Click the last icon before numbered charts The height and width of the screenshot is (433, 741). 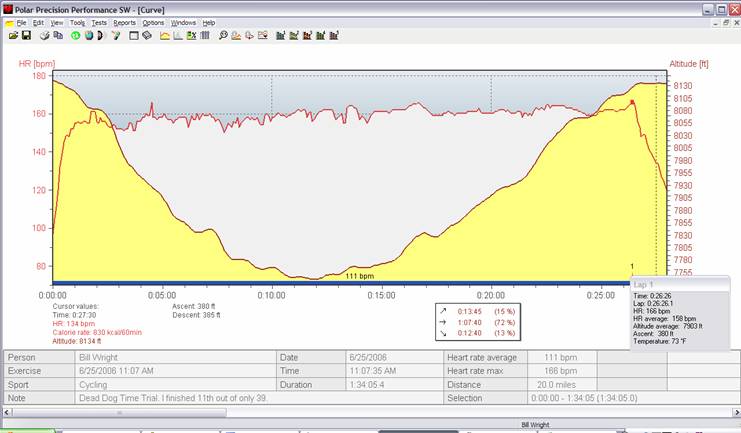pyautogui.click(x=263, y=35)
